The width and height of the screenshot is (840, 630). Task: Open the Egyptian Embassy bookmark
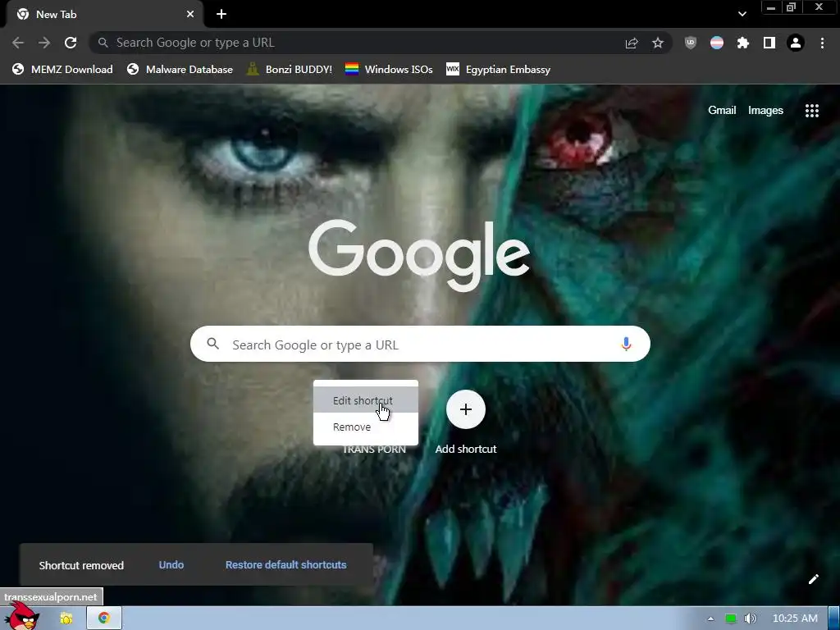[499, 70]
